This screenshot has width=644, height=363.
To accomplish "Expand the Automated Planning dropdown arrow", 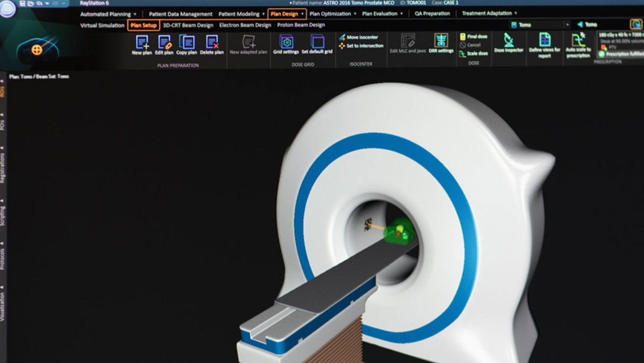I will [135, 14].
